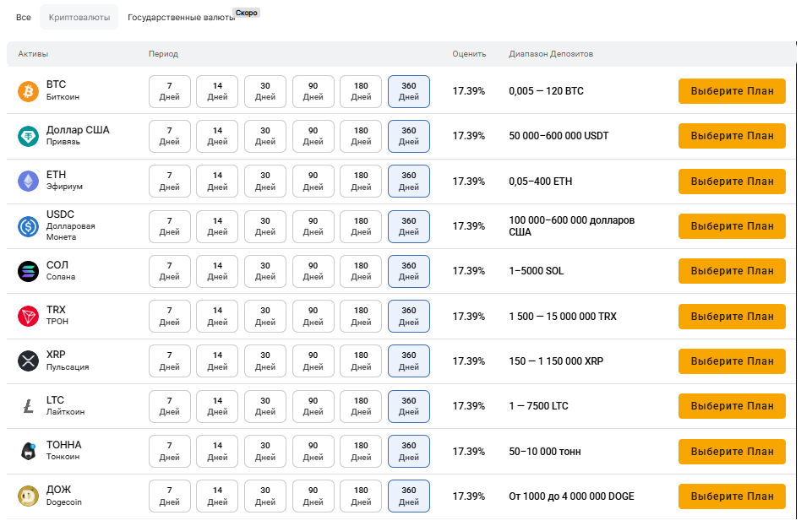
Task: Select 360-day period for LTC
Action: [409, 406]
